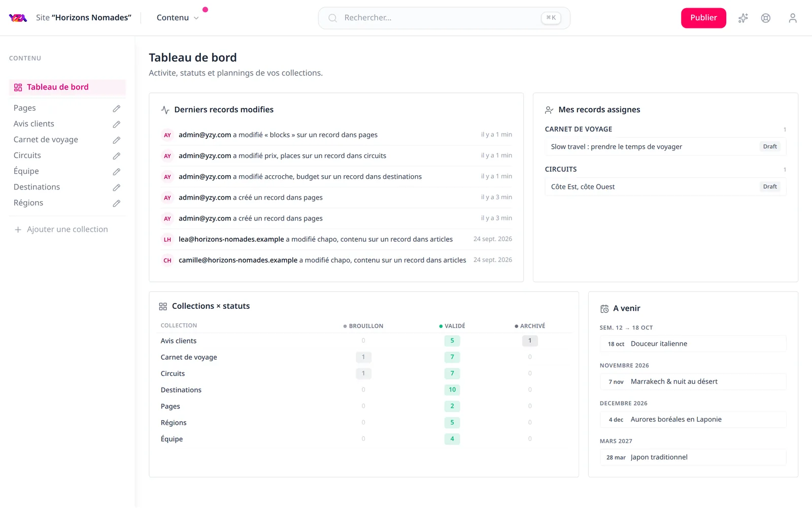Click pencil icon beside Carnet de voyage

(x=117, y=140)
